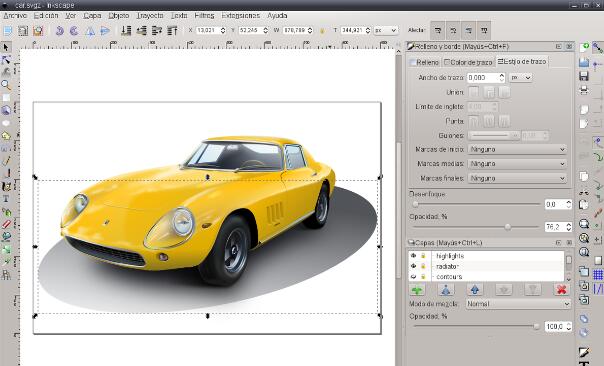Unlock the contours layer
This screenshot has height=366, width=604.
point(423,277)
